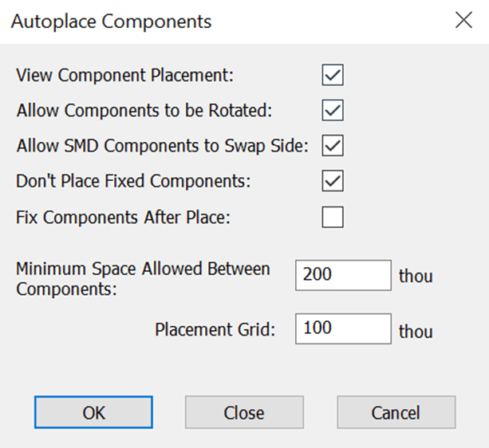Focus the Placement Grid input field showing 100

click(343, 329)
